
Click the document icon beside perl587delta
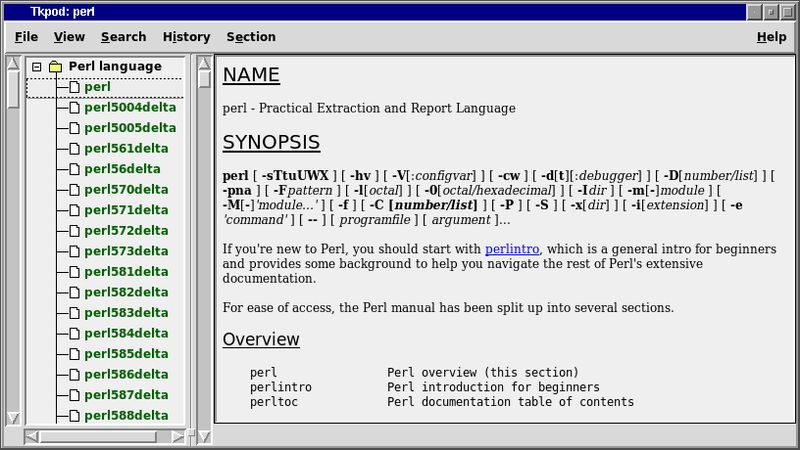74,395
